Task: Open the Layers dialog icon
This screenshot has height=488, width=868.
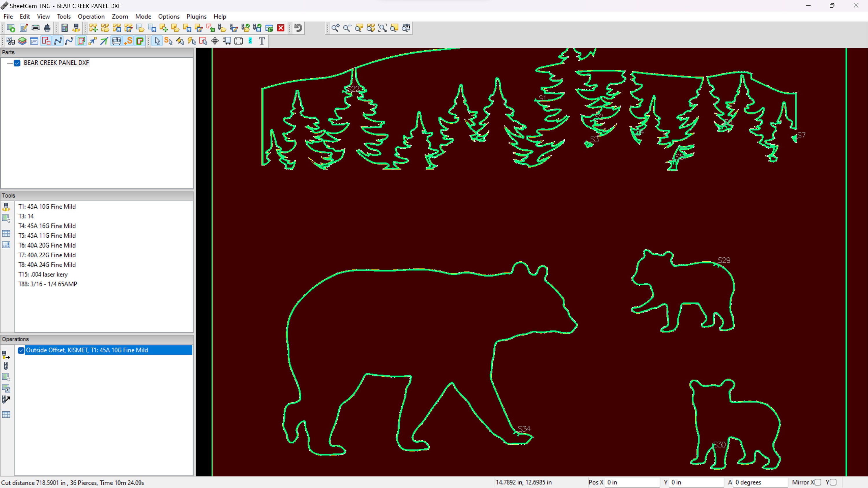Action: point(22,41)
